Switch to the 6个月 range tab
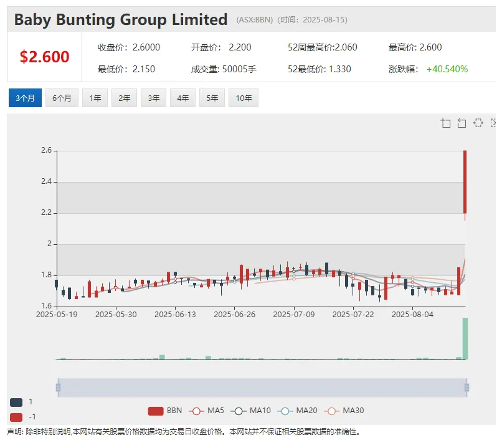 pyautogui.click(x=62, y=98)
